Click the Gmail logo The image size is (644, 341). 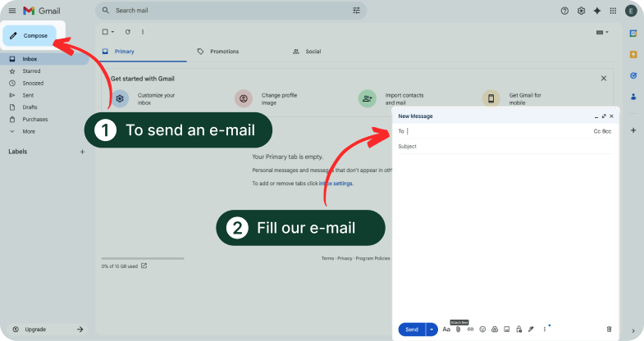point(42,11)
